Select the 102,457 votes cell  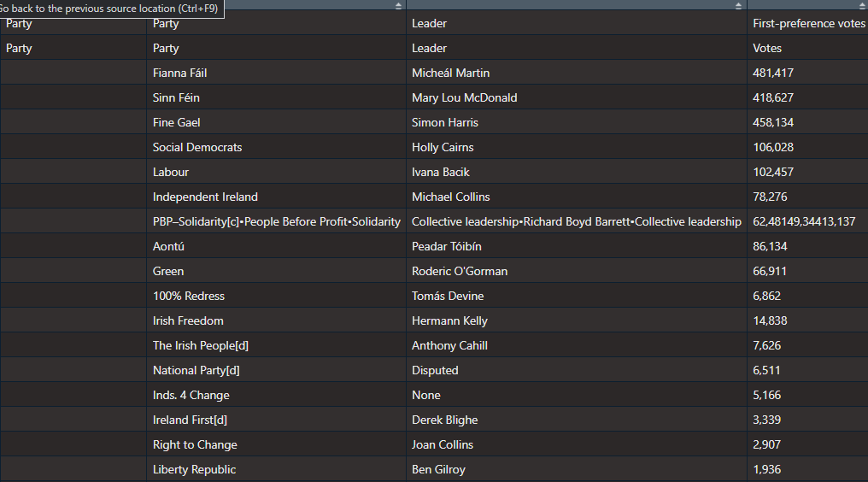(x=773, y=172)
